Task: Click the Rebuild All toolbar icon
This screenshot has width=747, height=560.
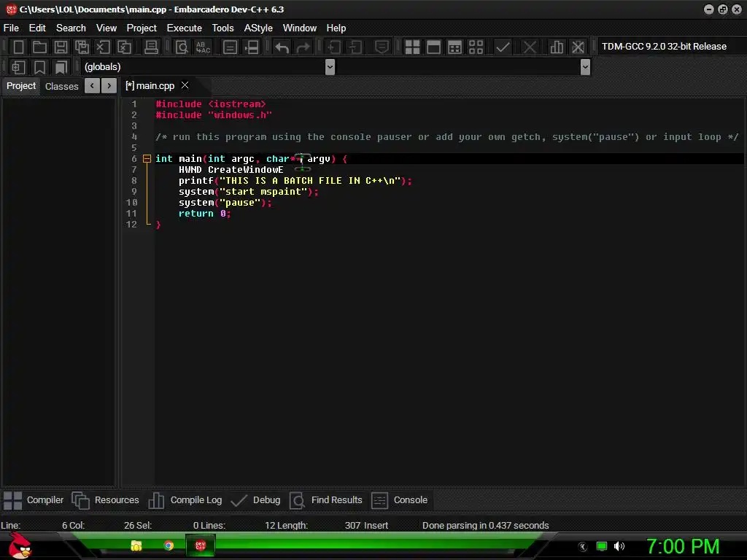Action: point(476,47)
